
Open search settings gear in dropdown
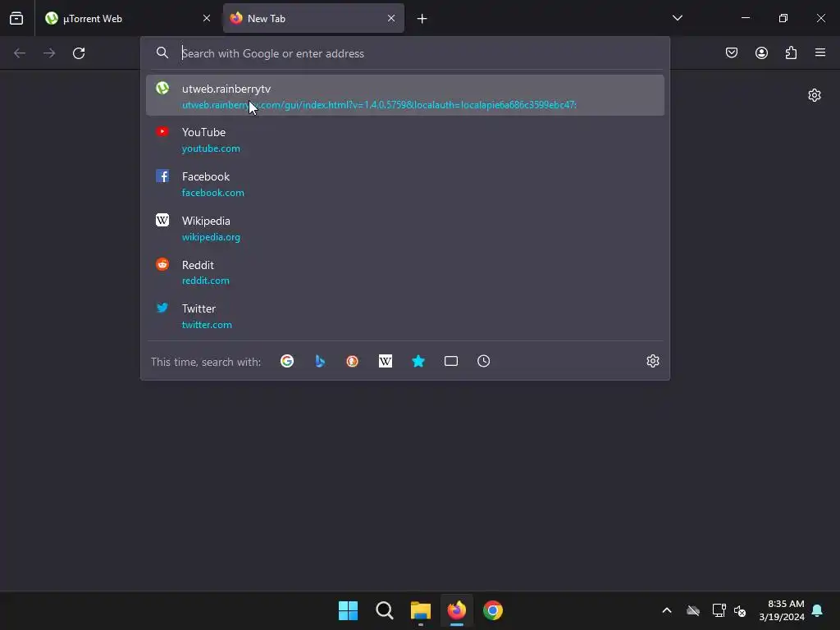(x=652, y=361)
